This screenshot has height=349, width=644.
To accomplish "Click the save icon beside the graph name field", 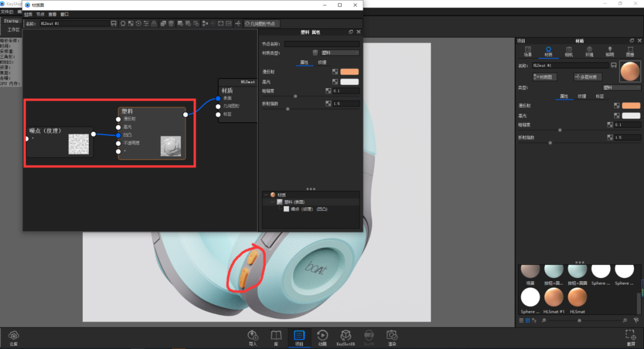I will coord(114,24).
